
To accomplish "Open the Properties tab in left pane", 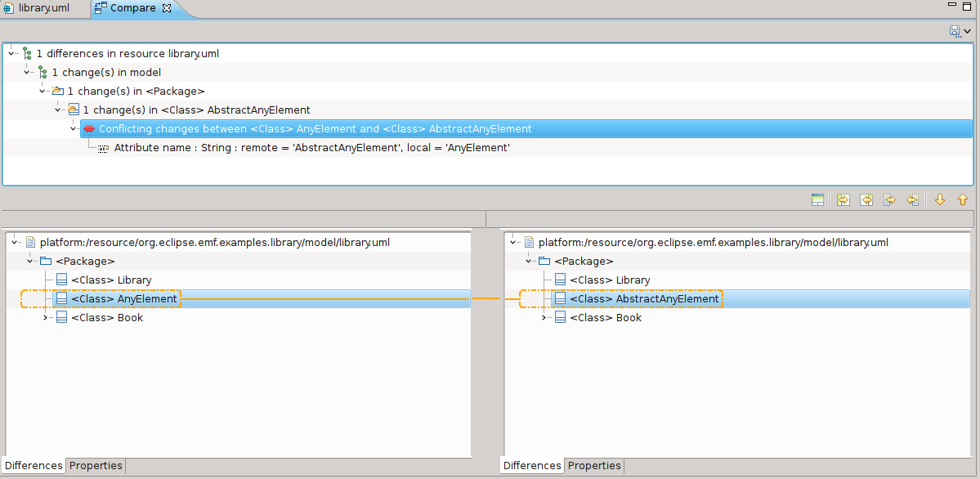I will click(96, 466).
